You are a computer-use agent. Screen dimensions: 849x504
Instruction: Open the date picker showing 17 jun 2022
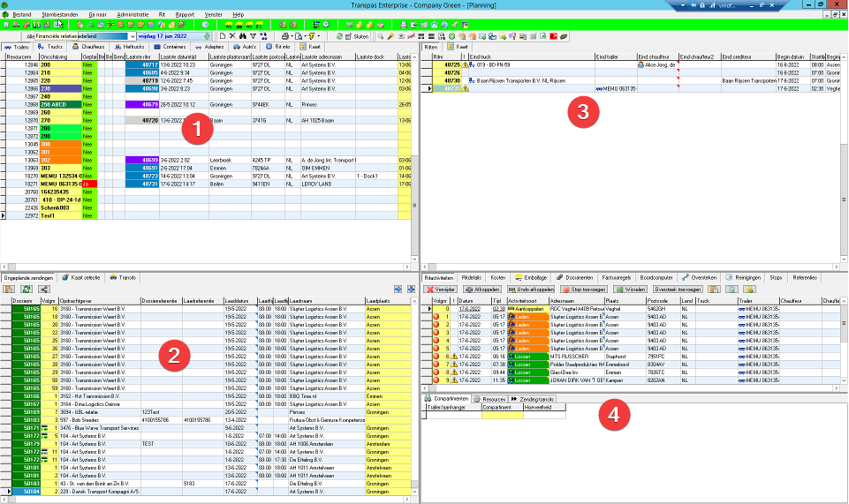click(x=174, y=36)
